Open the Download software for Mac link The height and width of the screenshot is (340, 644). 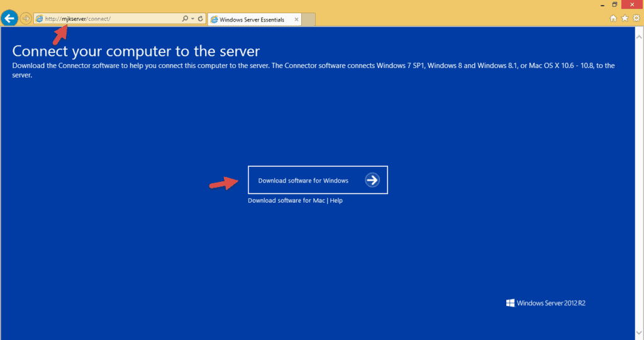click(x=286, y=201)
